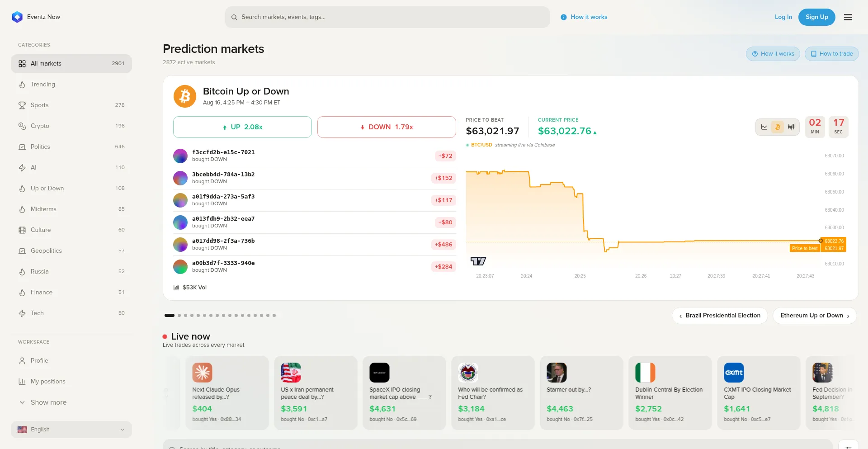This screenshot has height=449, width=868.
Task: Open the Midterms category
Action: [71, 209]
